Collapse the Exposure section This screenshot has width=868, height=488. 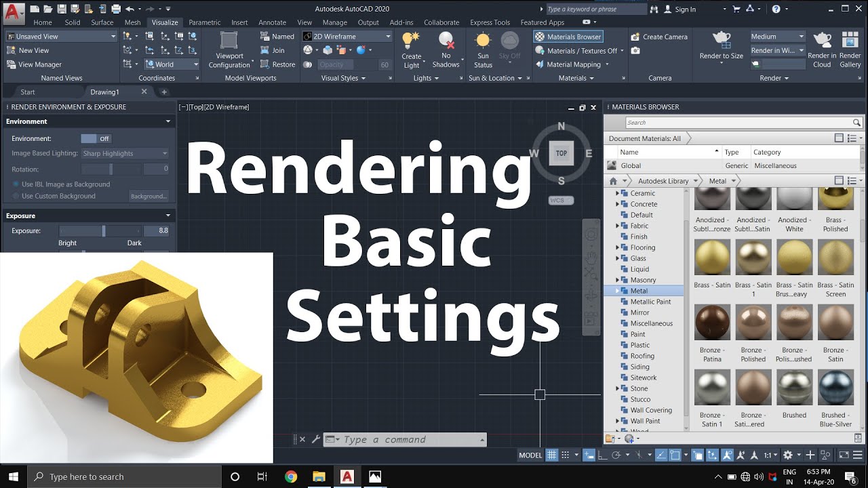click(168, 216)
